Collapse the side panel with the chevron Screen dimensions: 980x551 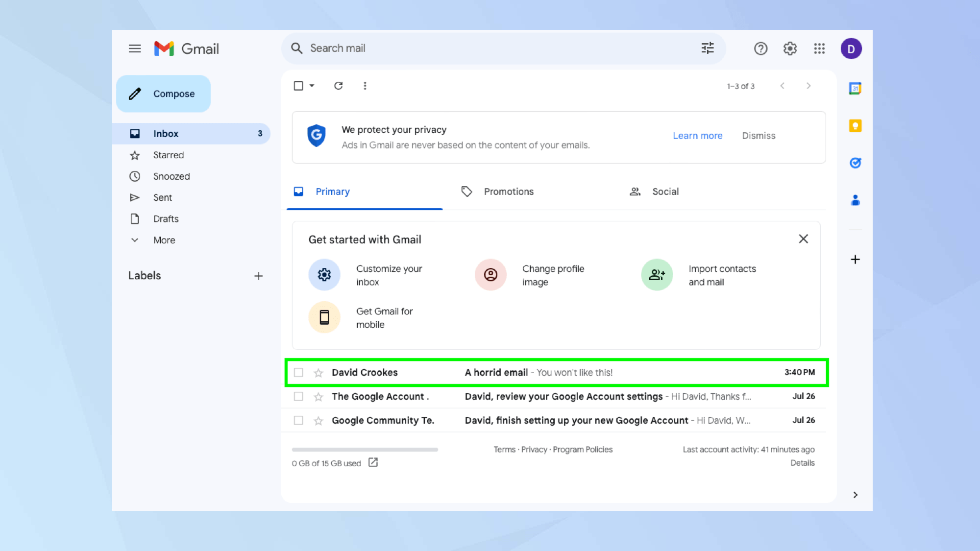pyautogui.click(x=855, y=495)
